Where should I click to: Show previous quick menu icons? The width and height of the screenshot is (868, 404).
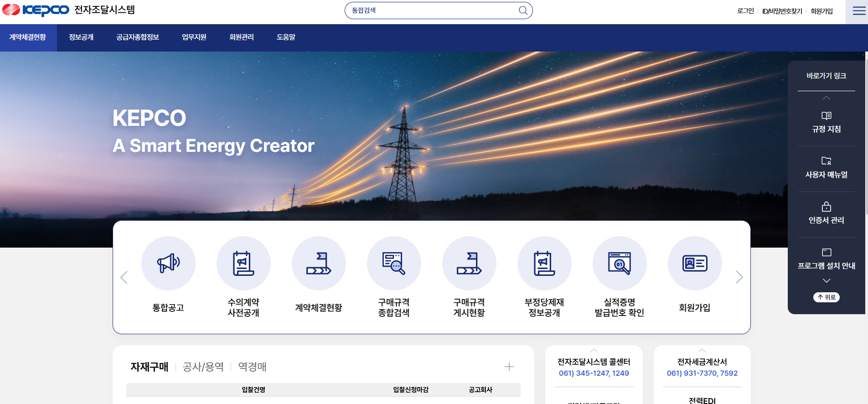click(124, 277)
